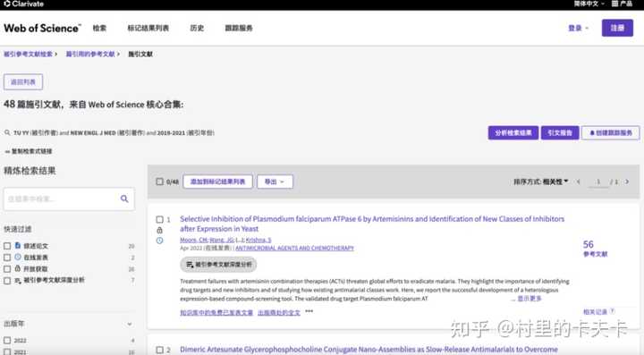Click the Citation Report button
644x355 pixels.
click(560, 132)
